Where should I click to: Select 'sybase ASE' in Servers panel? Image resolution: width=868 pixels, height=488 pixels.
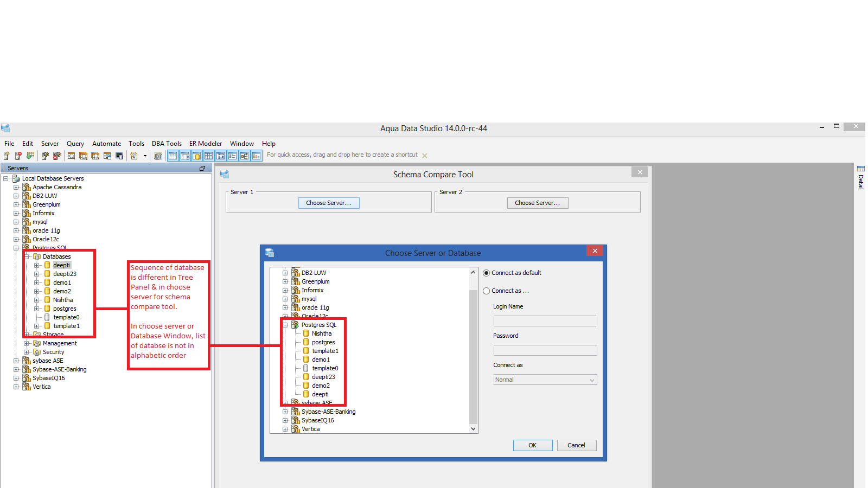coord(48,361)
